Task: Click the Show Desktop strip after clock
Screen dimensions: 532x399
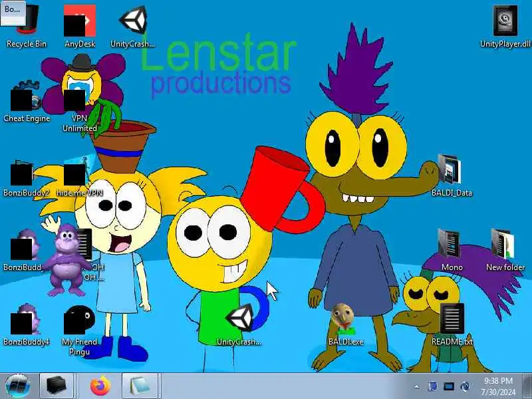Action: tap(527, 386)
